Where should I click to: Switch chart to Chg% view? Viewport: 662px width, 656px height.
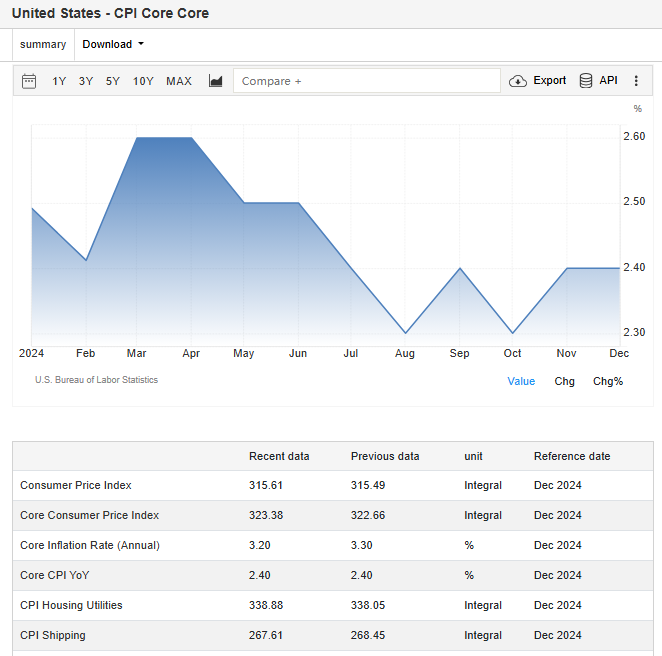[608, 381]
